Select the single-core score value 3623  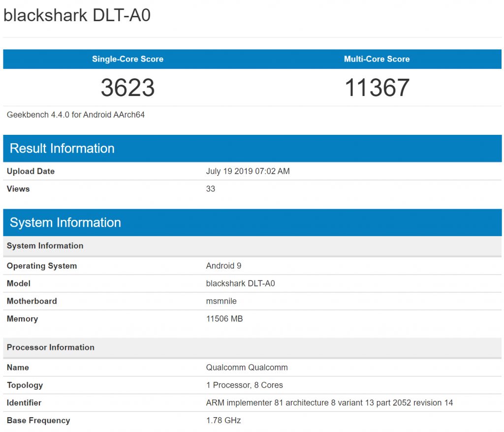[x=127, y=88]
